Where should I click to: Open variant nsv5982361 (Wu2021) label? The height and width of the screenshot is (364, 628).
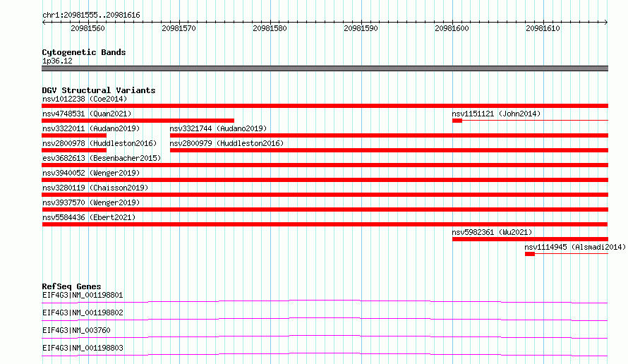pos(493,232)
